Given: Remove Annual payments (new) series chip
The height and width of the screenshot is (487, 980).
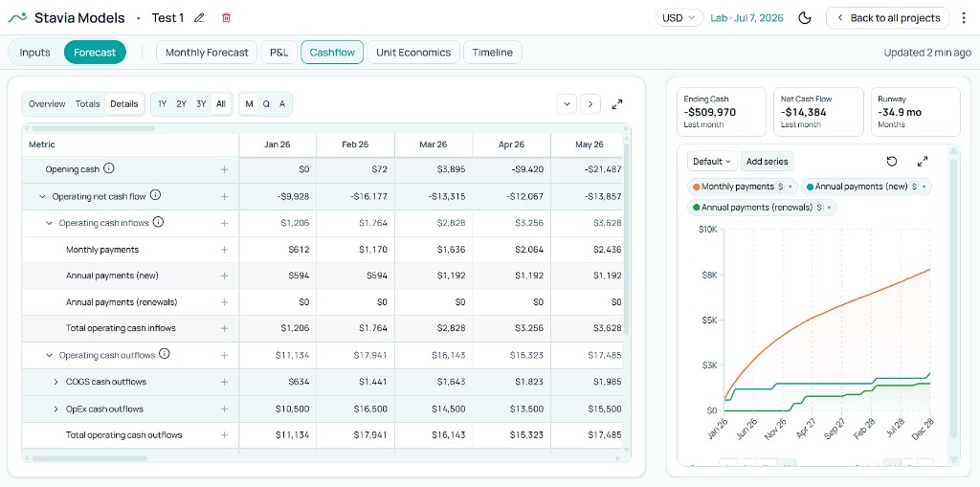Looking at the screenshot, I should (x=924, y=187).
